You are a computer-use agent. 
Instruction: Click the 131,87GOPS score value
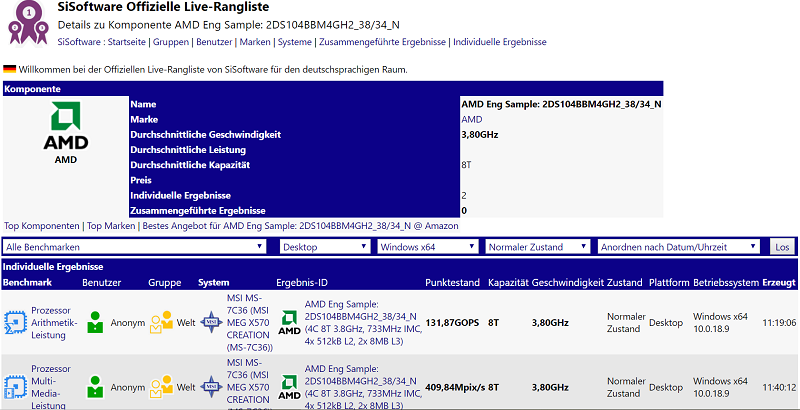pyautogui.click(x=452, y=323)
